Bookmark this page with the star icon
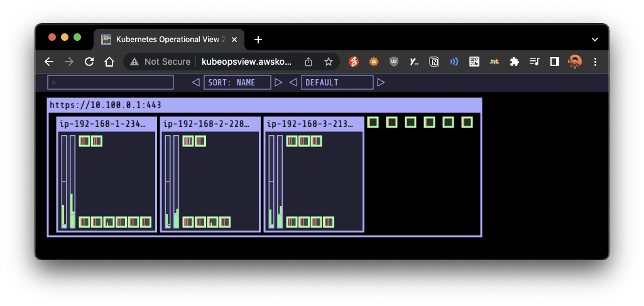The image size is (644, 306). click(328, 62)
